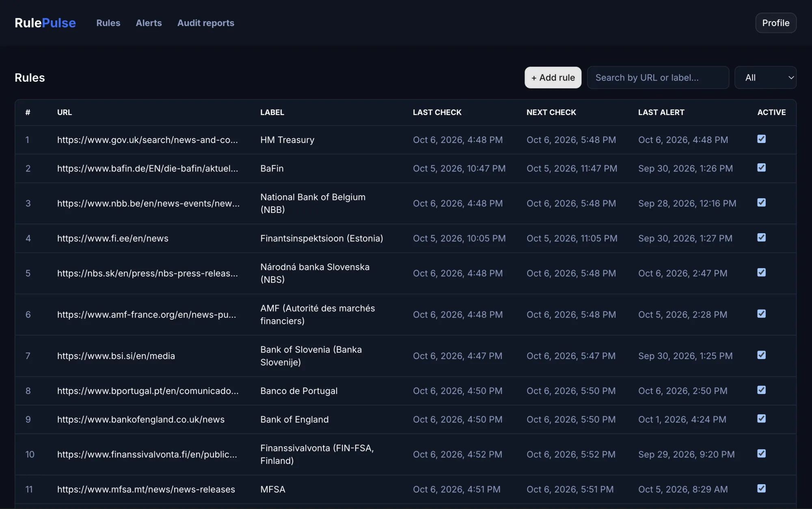Toggle active checkbox for Finanssivalvonta rule
This screenshot has height=509, width=812.
coord(761,453)
